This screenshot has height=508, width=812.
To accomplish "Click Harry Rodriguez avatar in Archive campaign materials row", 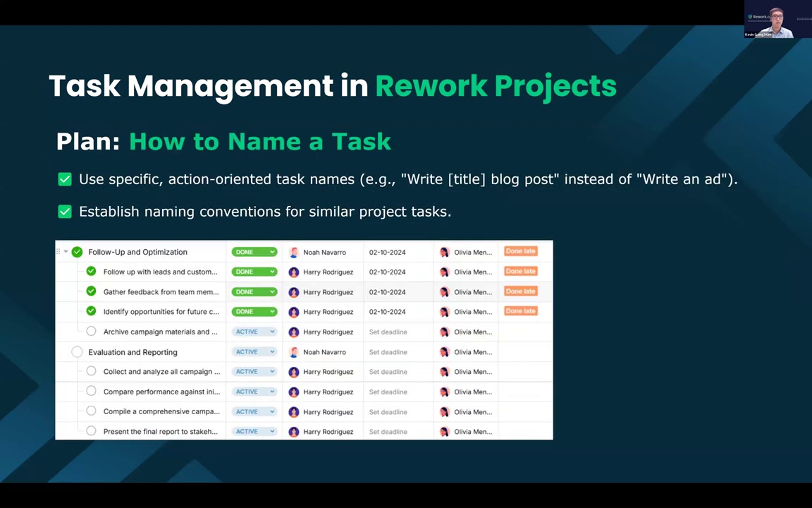I will point(294,332).
